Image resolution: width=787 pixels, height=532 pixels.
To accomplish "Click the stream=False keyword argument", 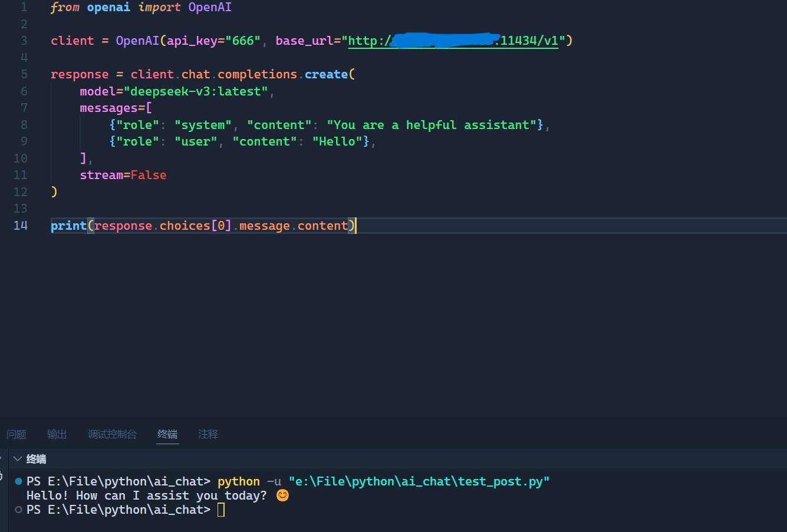I will [123, 175].
